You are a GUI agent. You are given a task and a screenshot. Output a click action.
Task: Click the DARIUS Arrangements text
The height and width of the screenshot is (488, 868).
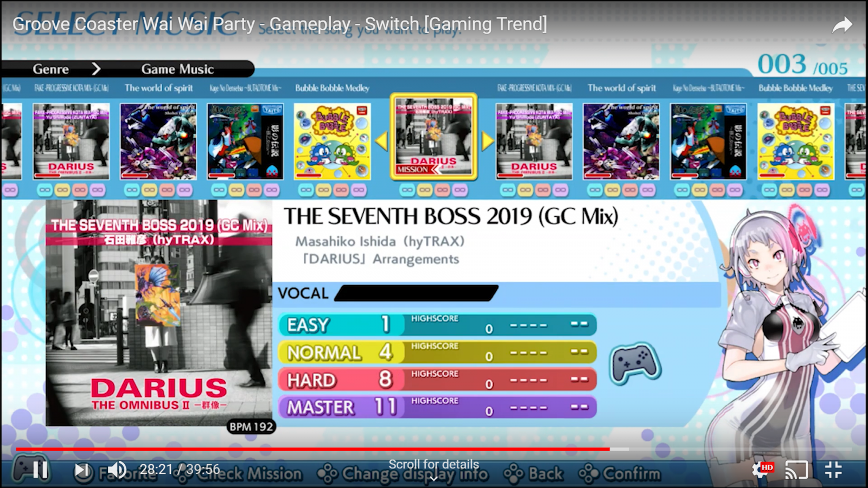[381, 259]
